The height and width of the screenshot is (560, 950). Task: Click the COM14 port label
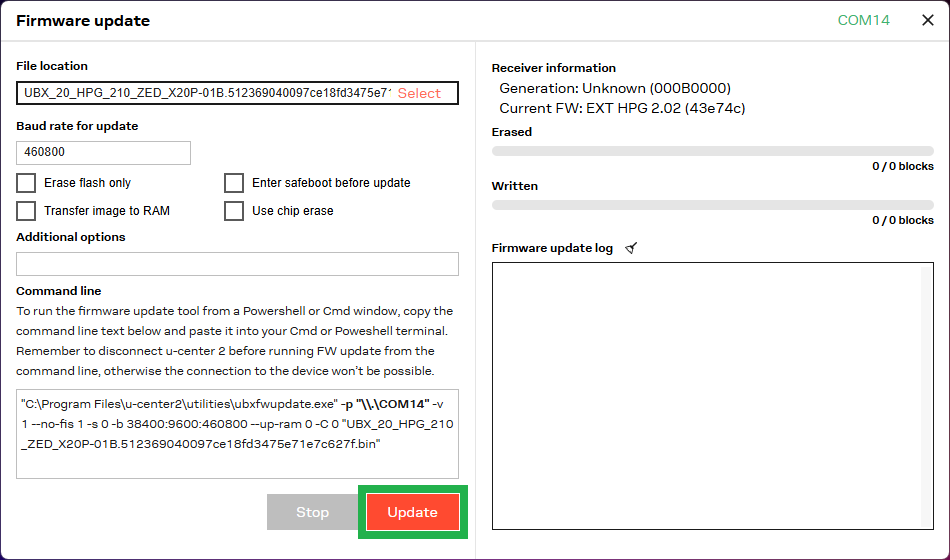(x=863, y=20)
